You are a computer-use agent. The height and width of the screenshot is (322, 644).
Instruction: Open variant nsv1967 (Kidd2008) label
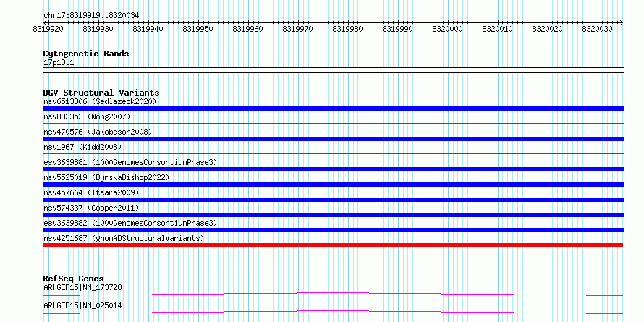pyautogui.click(x=82, y=147)
